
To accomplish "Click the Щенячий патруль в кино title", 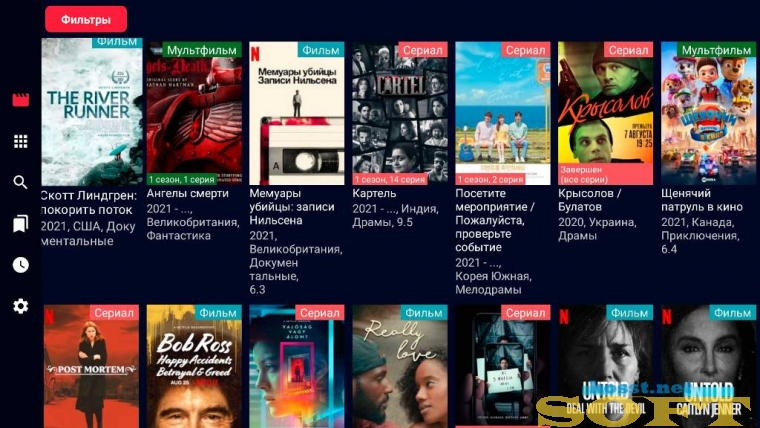I will click(x=702, y=200).
